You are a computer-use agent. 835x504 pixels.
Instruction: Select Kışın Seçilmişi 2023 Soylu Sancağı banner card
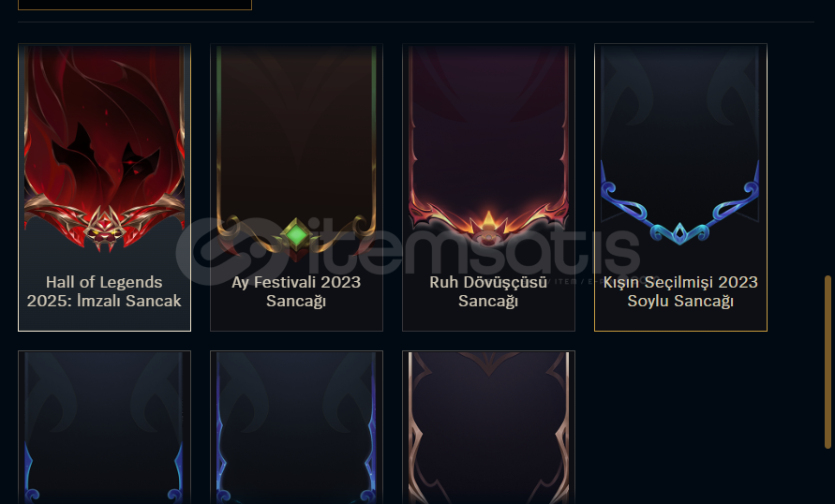[x=680, y=187]
